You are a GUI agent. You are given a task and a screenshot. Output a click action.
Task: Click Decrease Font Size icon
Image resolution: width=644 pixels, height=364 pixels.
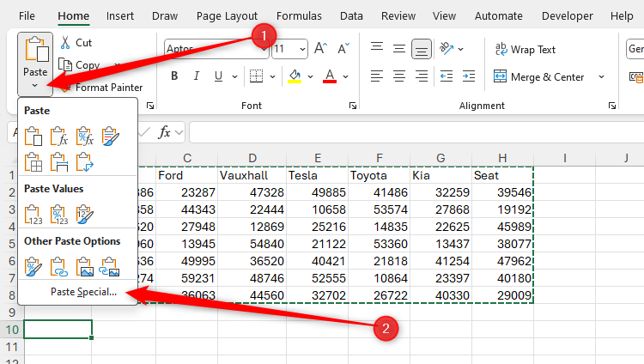click(343, 48)
